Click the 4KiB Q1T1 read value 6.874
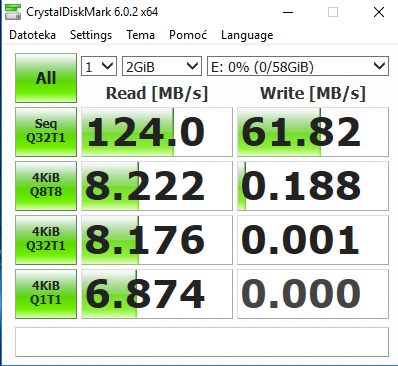This screenshot has width=398, height=366. [157, 294]
